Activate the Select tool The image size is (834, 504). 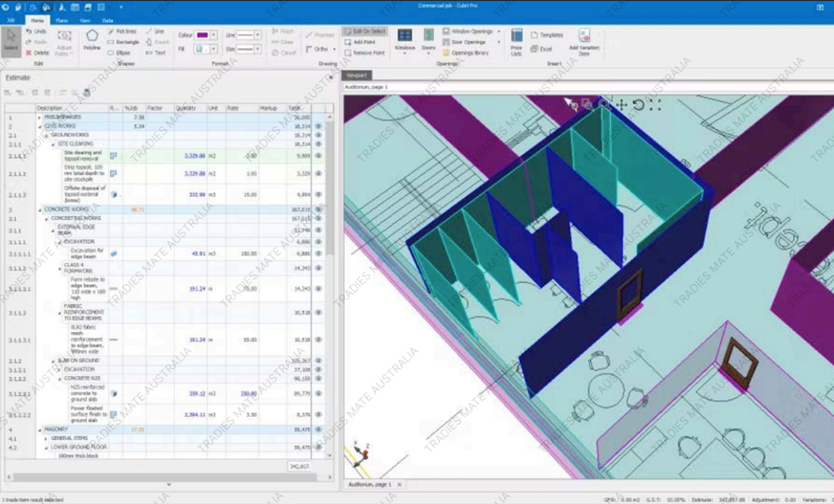click(x=11, y=41)
